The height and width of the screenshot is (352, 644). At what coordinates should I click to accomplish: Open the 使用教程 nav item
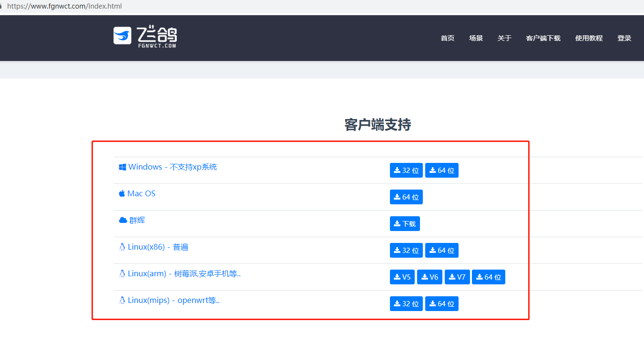(589, 38)
